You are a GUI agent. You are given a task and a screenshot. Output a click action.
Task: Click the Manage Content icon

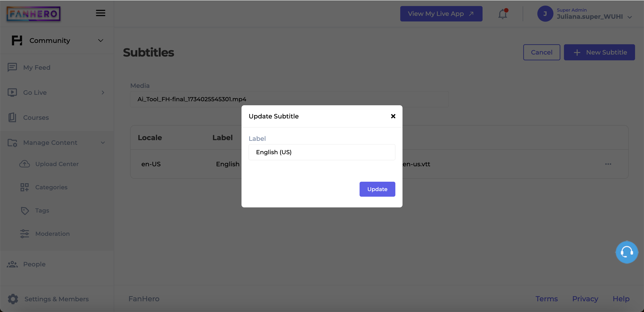[12, 143]
